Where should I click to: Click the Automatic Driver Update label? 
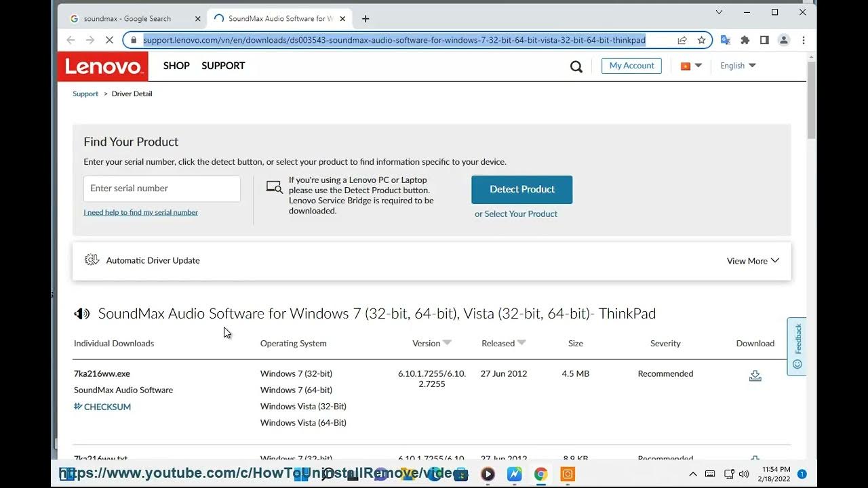[153, 261]
